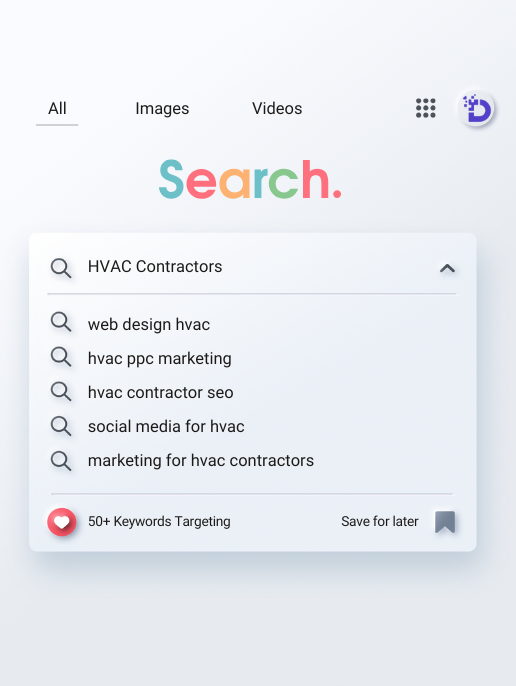Switch to the All tab
Viewport: 516px width, 686px height.
pos(57,108)
